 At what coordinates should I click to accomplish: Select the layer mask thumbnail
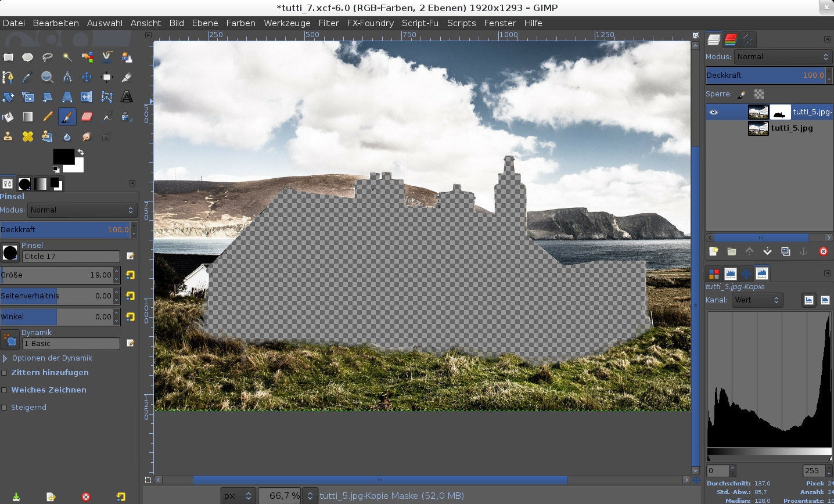[x=779, y=112]
